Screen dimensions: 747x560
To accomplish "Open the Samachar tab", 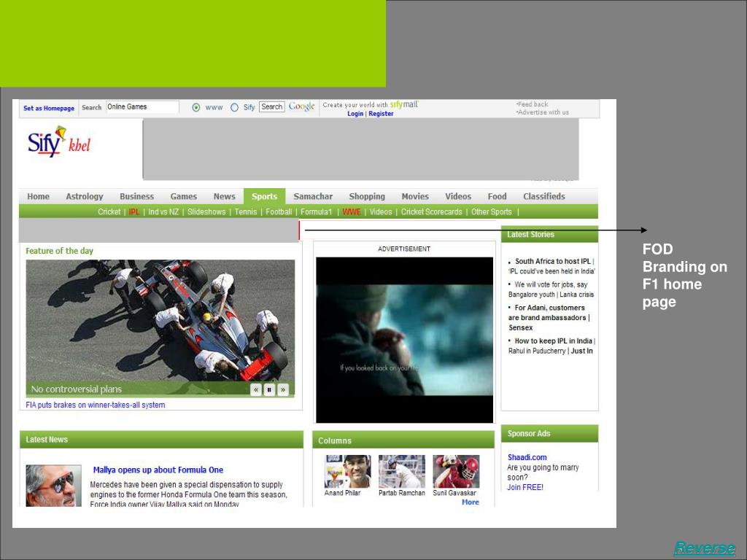I will [x=313, y=196].
